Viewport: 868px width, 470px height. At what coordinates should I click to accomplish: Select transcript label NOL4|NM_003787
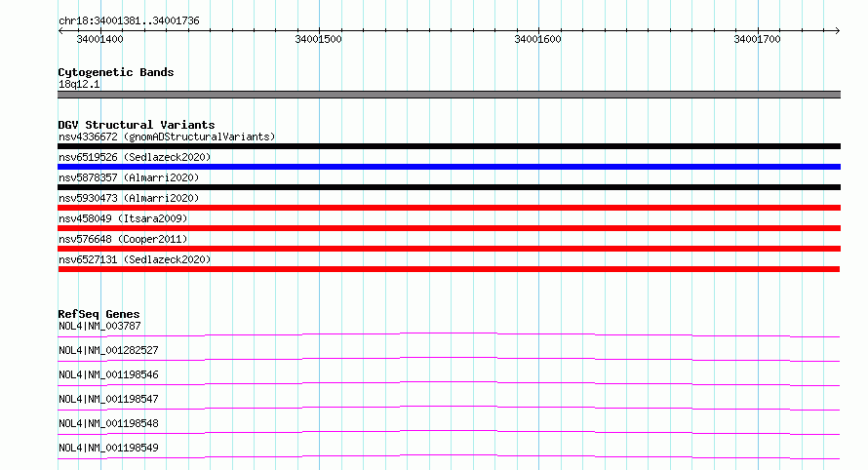99,326
